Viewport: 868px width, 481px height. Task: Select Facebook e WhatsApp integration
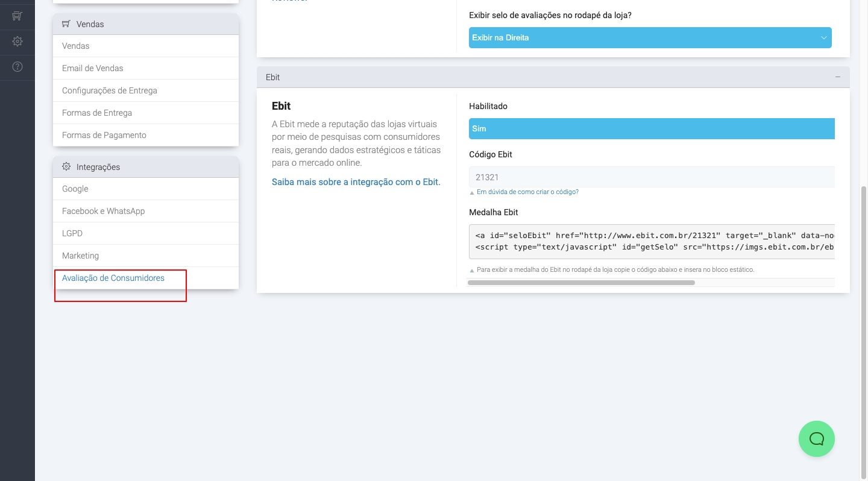tap(104, 211)
